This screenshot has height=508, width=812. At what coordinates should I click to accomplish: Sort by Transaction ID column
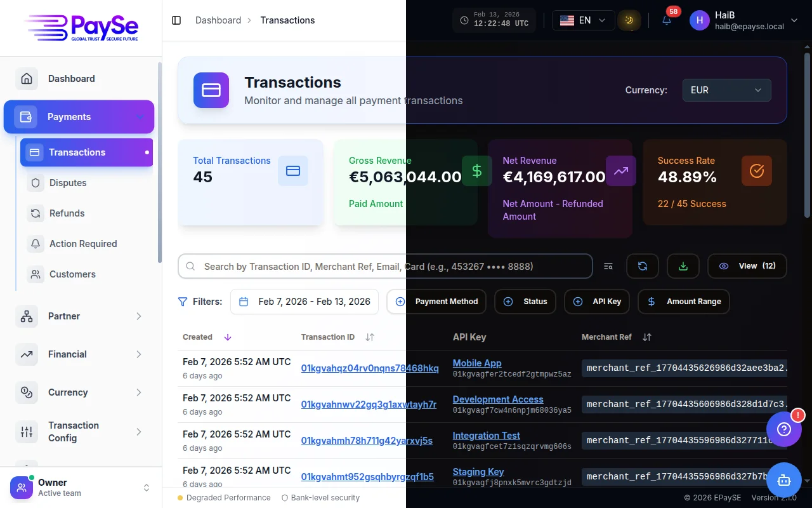pyautogui.click(x=337, y=337)
